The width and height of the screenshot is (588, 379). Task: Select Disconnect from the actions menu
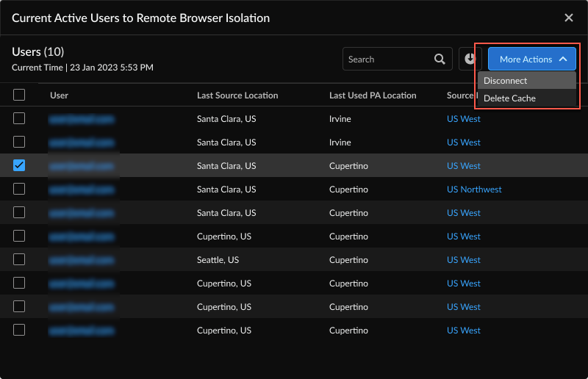click(x=506, y=81)
